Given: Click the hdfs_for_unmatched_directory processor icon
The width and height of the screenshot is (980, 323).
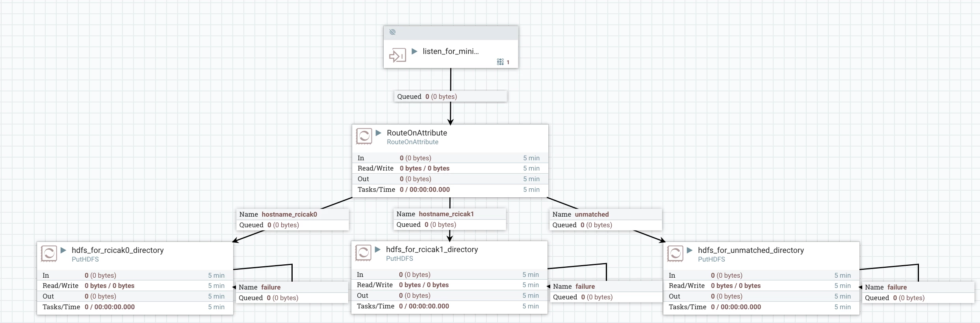Looking at the screenshot, I should click(675, 254).
